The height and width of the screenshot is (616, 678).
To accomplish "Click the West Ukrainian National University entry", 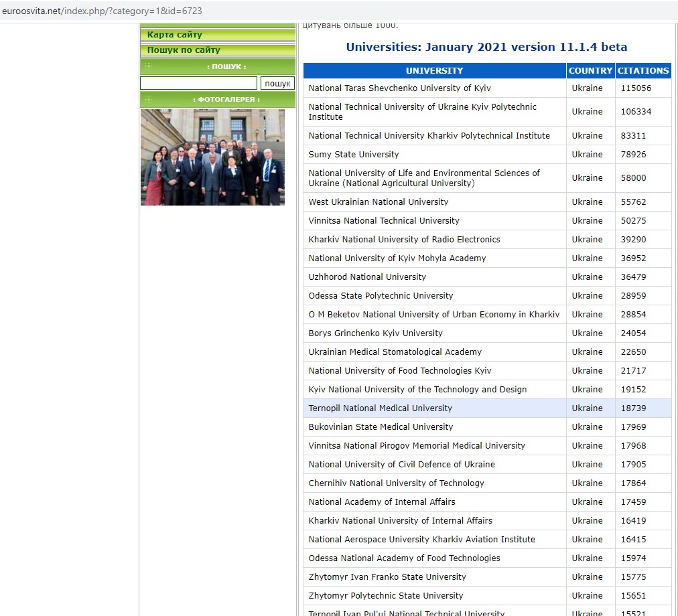I will pyautogui.click(x=378, y=202).
